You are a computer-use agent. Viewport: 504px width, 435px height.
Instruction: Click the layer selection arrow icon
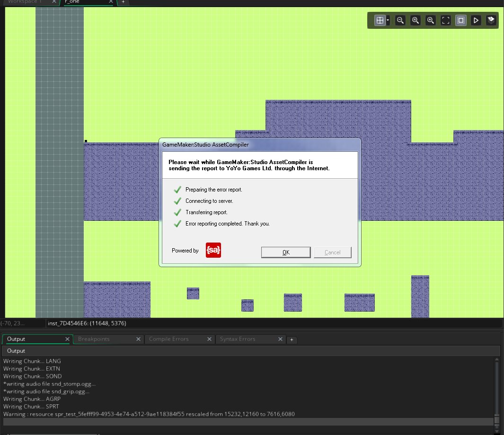[x=491, y=20]
